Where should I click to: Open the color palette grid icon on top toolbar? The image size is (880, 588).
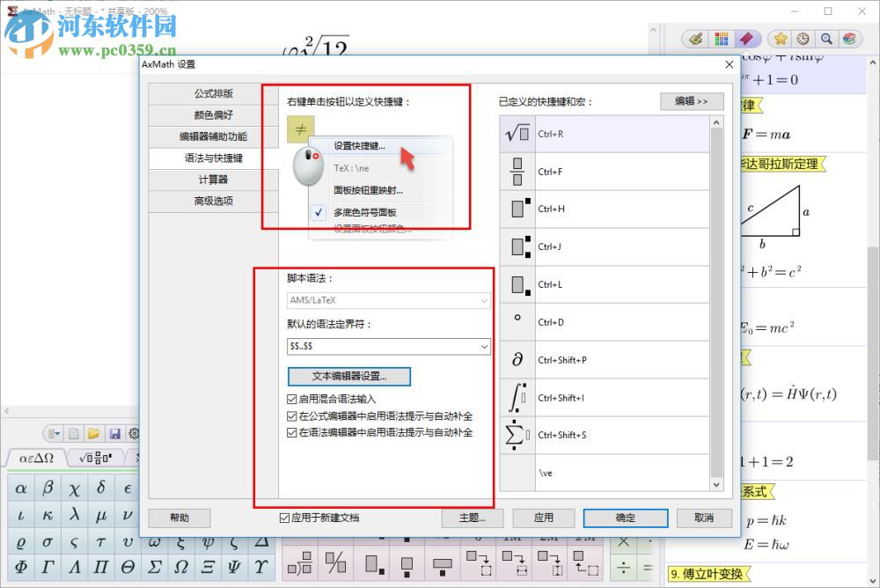(x=722, y=39)
